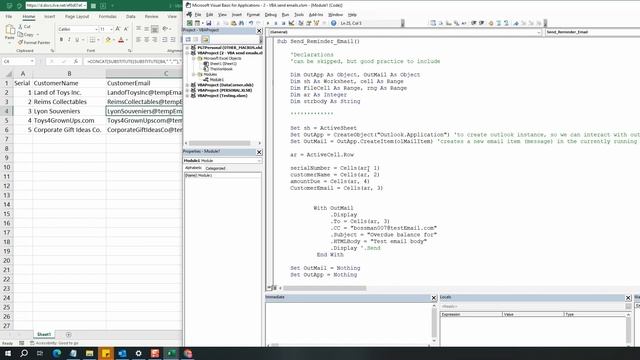
Task: Click View Microsoft Excel icon in VBA toolbar
Action: (189, 23)
